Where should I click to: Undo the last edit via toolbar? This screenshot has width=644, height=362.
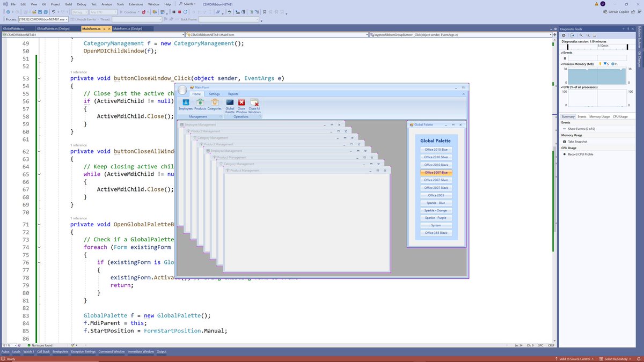coord(54,12)
